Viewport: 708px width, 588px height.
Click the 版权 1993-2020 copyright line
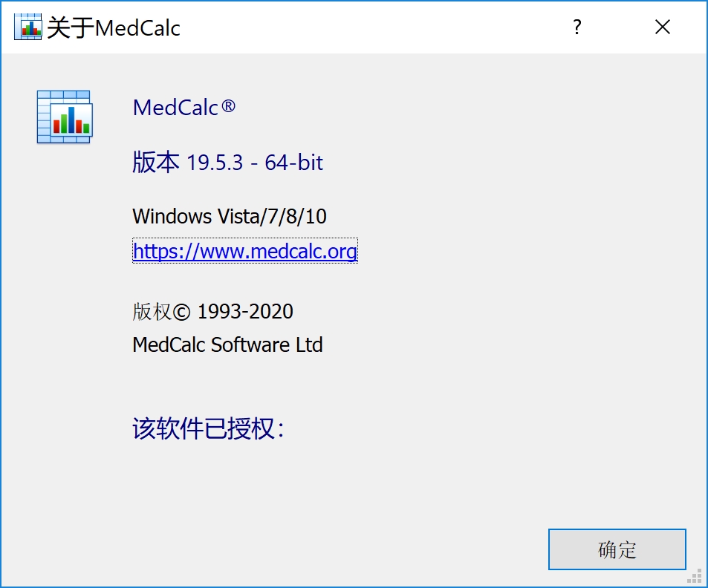point(212,311)
